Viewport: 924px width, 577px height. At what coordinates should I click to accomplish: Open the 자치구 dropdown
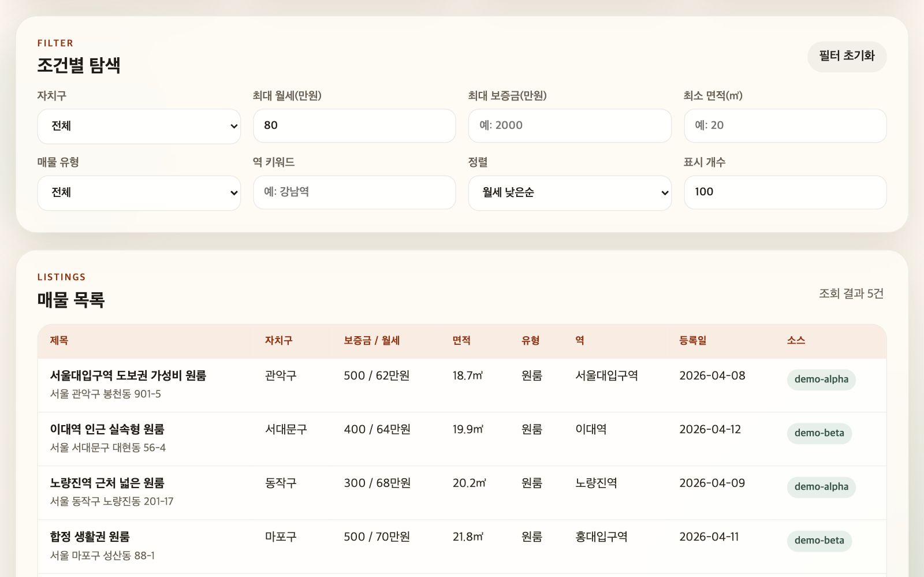click(x=139, y=126)
